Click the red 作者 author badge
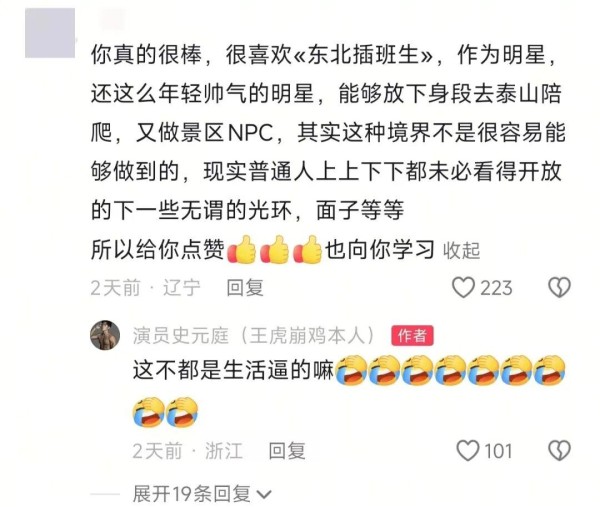The image size is (600, 507). (412, 336)
